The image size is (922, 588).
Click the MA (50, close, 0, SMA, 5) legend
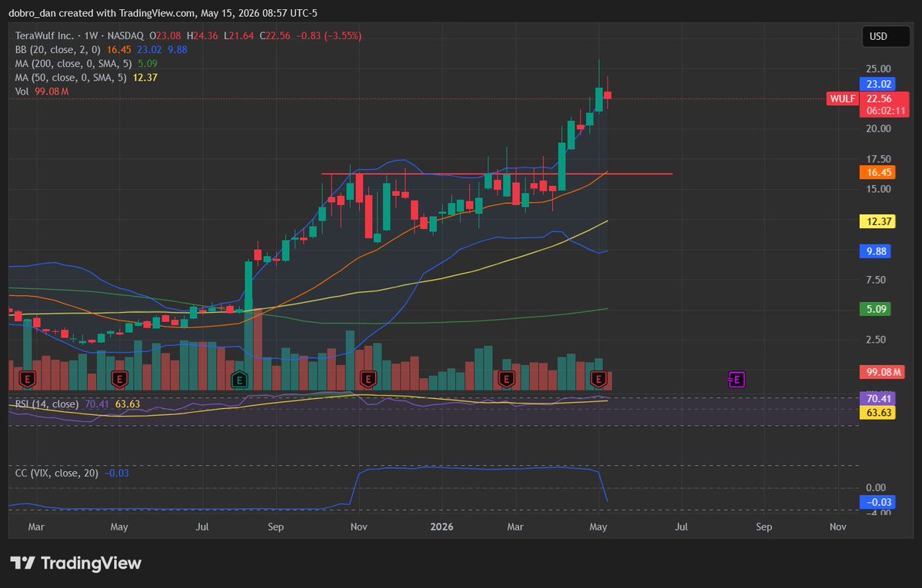[x=71, y=78]
